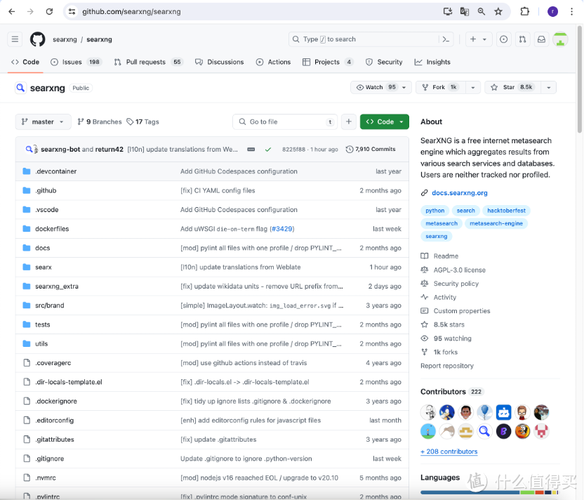
Task: Expand the Fork options dropdown arrow
Action: (473, 87)
